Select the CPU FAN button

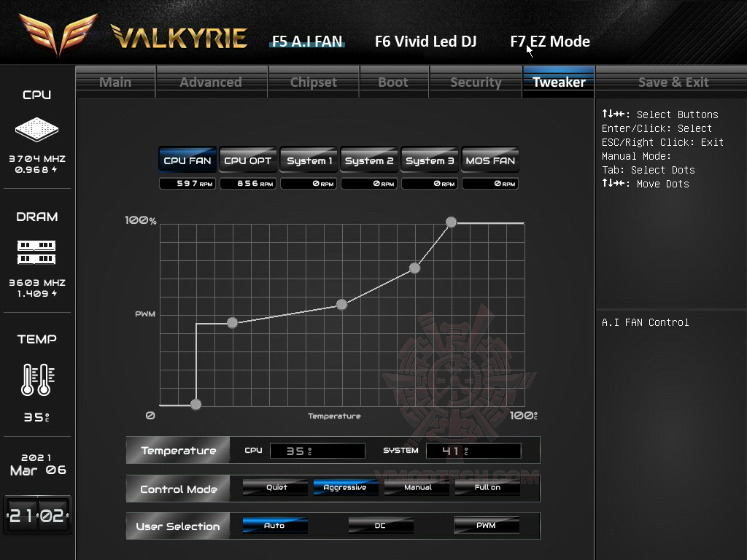[187, 160]
